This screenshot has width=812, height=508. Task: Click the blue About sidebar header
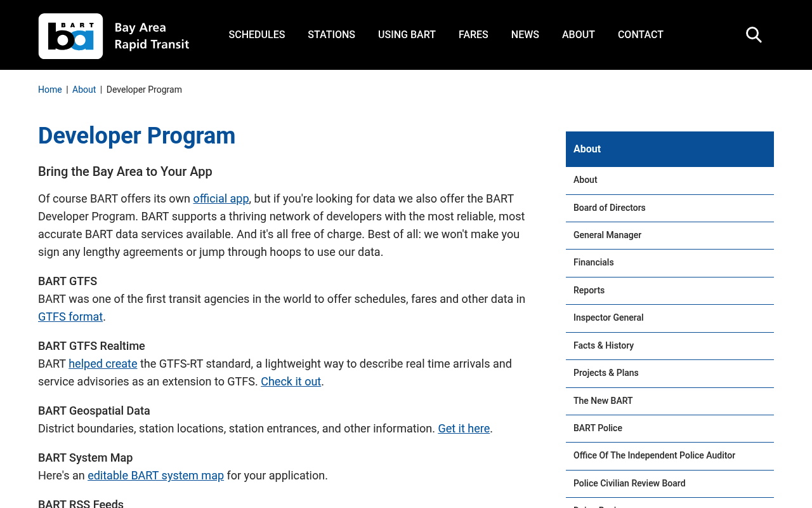point(670,149)
